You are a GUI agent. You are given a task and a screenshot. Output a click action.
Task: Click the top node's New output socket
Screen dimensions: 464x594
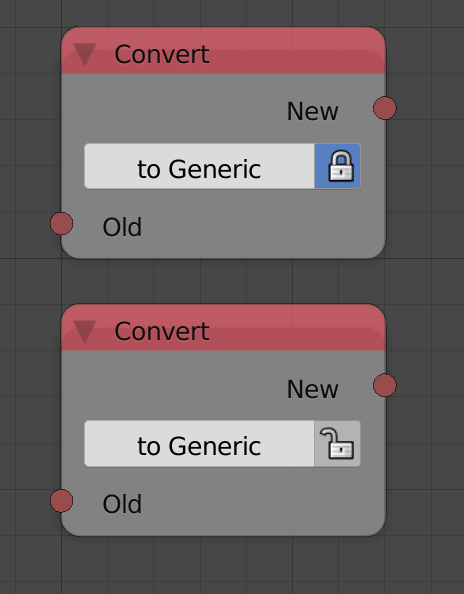(385, 108)
